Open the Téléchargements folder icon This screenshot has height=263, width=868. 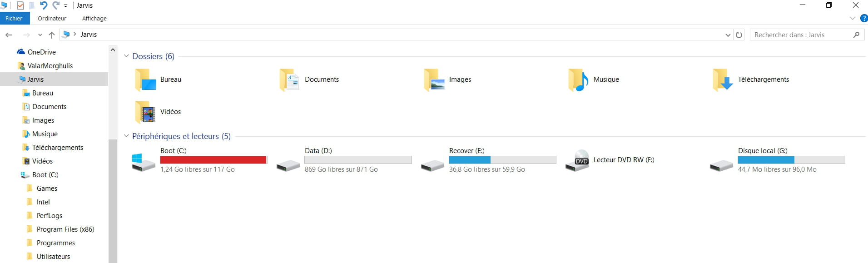click(x=723, y=80)
